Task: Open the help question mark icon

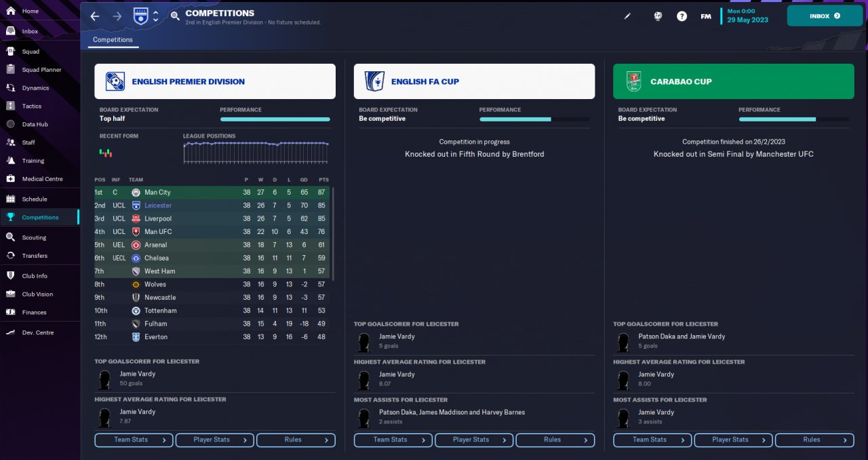Action: click(682, 16)
